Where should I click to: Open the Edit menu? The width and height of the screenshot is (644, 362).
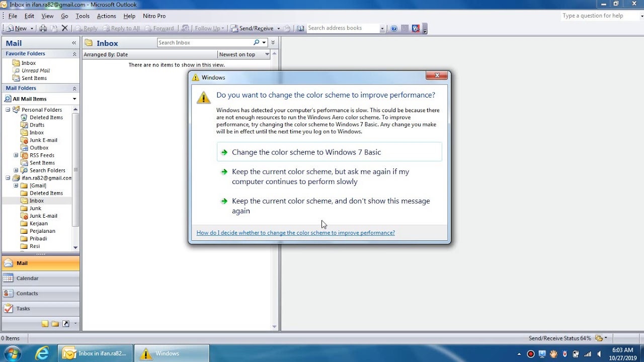(x=29, y=16)
